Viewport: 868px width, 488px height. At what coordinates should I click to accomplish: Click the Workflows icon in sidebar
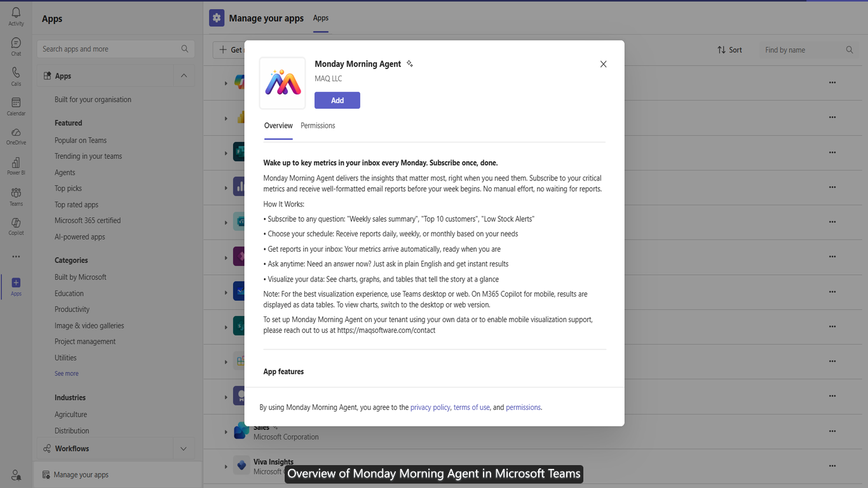[x=47, y=449]
